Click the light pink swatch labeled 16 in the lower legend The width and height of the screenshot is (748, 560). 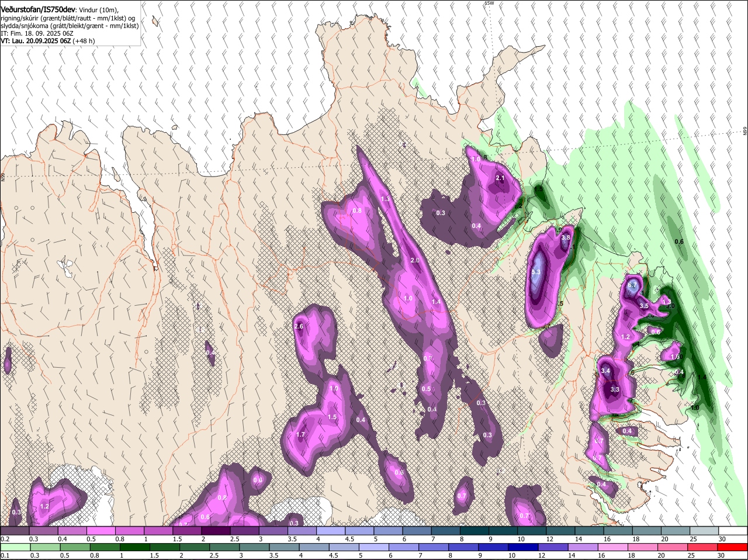tap(613, 548)
